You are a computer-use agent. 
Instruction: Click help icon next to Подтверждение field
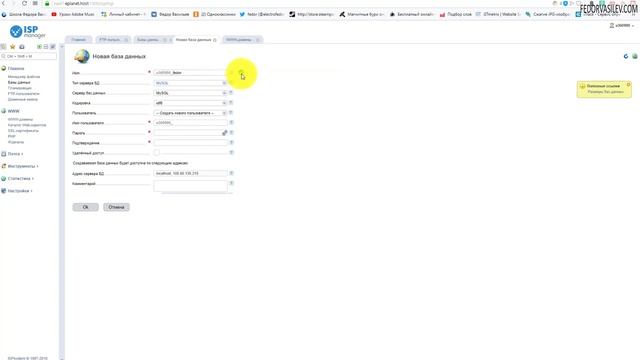(231, 142)
